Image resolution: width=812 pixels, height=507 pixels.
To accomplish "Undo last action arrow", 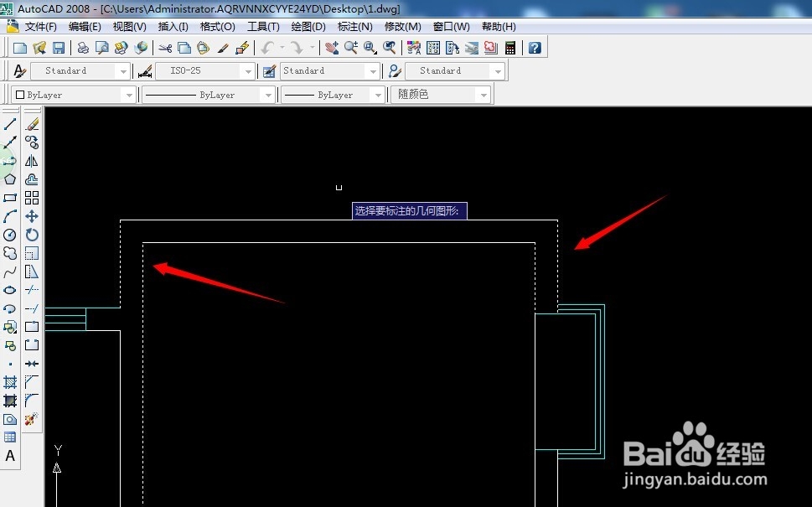I will point(267,48).
